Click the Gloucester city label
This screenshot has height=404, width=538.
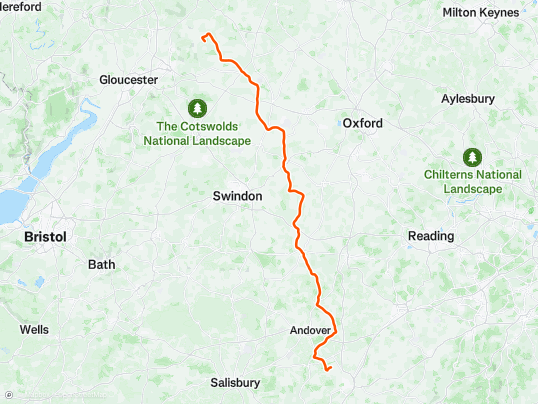(x=129, y=80)
